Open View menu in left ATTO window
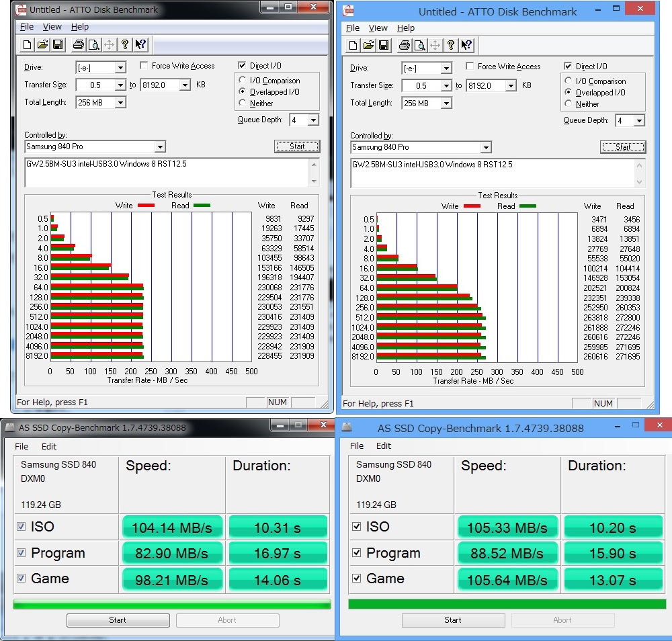Viewport: 672px width, 641px height. coord(52,27)
